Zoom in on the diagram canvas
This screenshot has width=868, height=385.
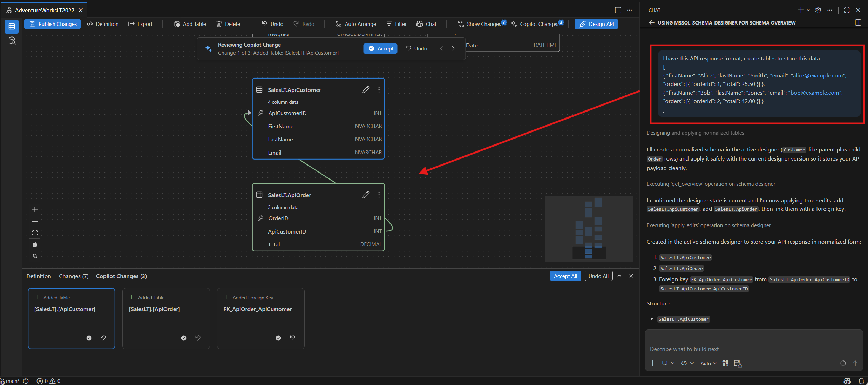click(x=35, y=210)
